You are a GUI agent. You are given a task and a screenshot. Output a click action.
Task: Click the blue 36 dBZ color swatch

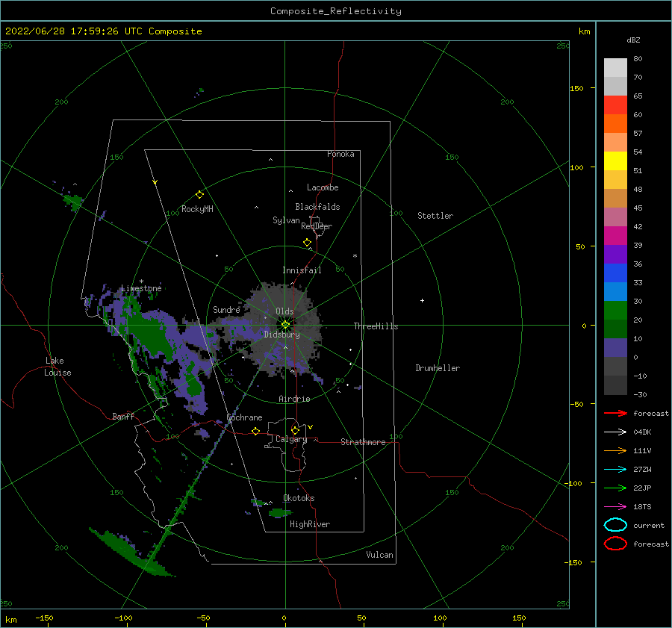pos(615,273)
